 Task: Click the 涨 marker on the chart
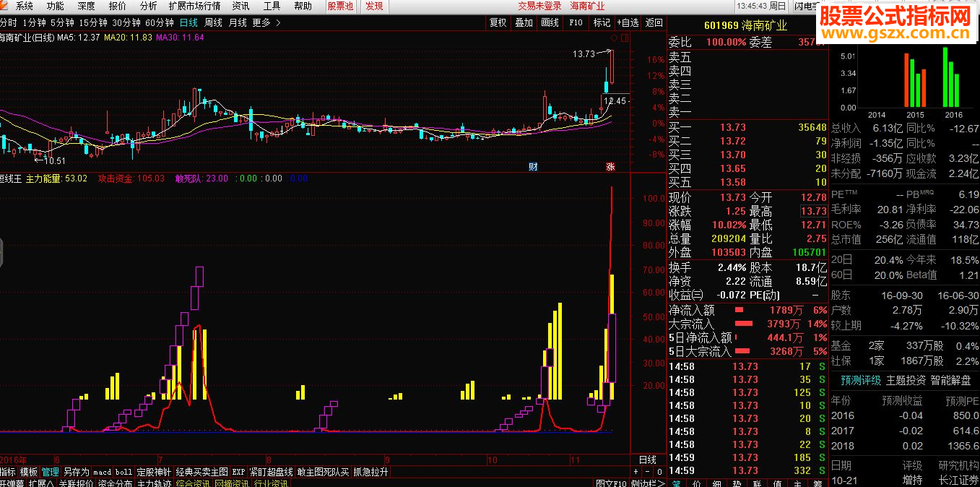610,167
